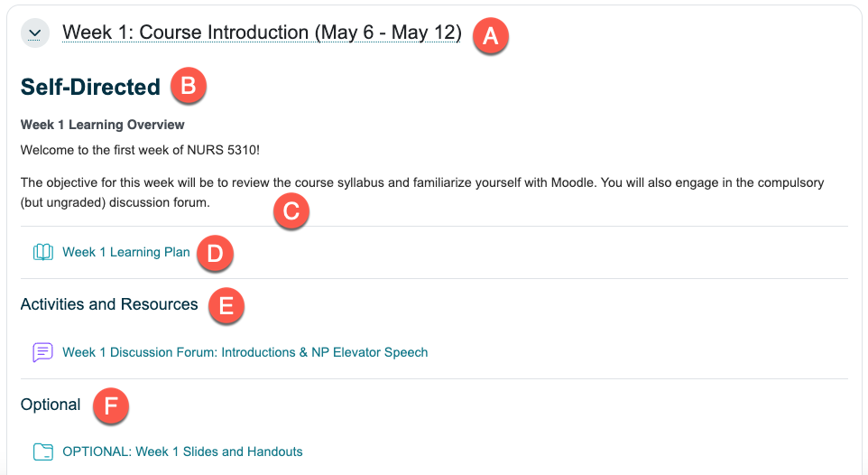Click the Self-Directed heading

point(90,87)
